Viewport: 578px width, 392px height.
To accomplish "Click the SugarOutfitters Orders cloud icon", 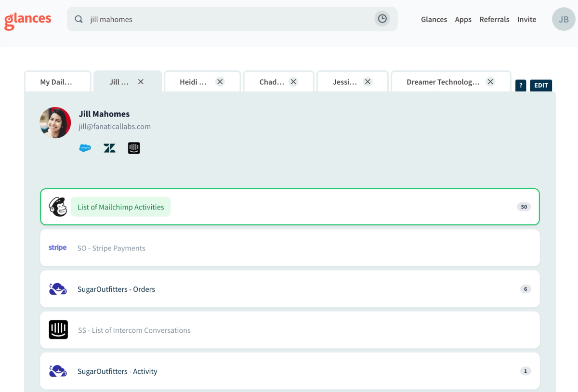I will point(58,289).
